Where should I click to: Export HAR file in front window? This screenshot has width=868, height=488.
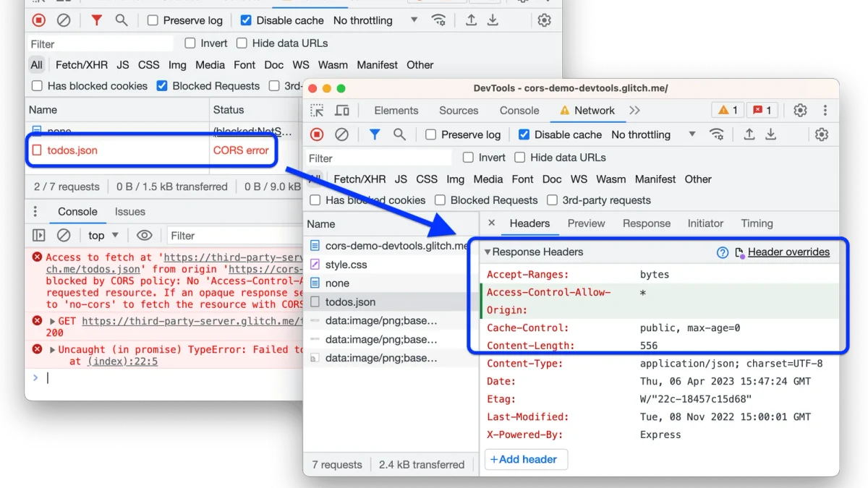(770, 134)
